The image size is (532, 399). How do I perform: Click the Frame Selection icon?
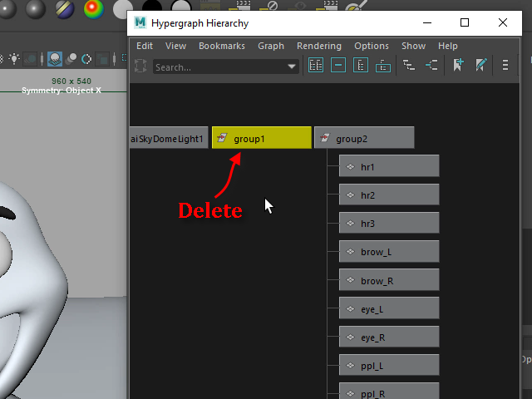[x=338, y=66]
